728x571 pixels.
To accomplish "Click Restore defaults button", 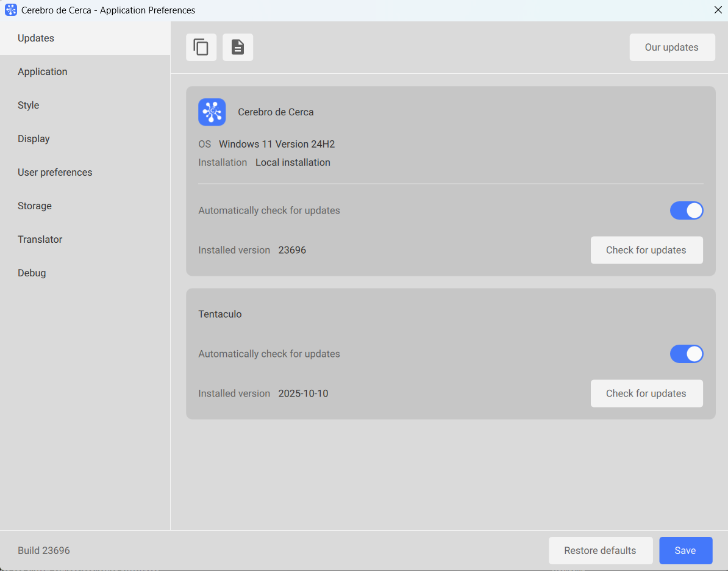I will point(600,550).
